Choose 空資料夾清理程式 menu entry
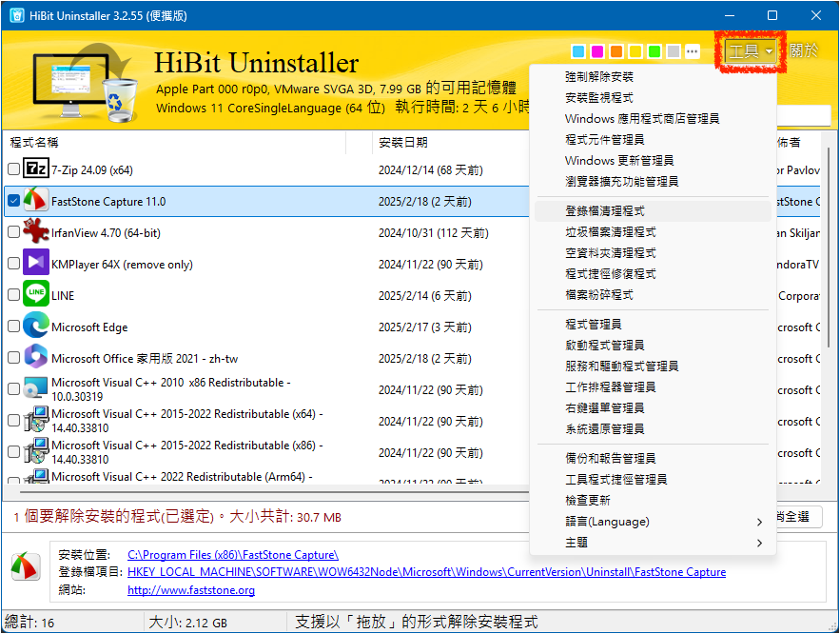The image size is (840, 634). [653, 252]
